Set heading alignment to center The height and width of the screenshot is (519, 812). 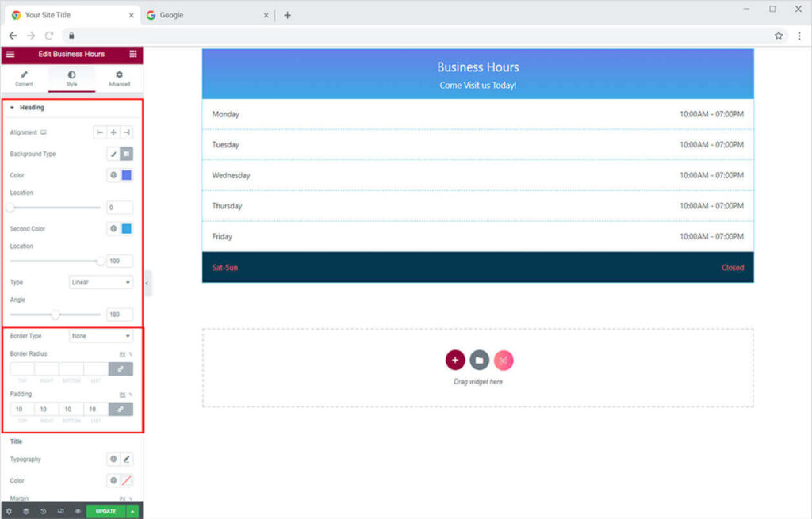tap(113, 132)
